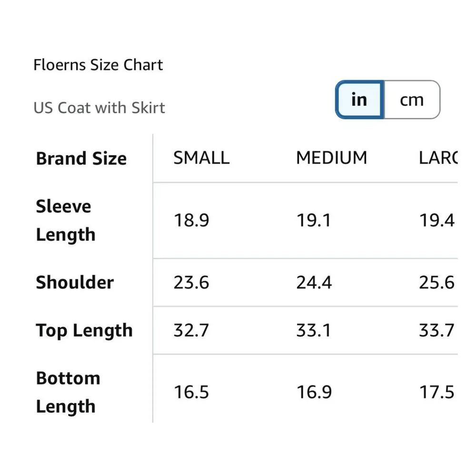Select the Bottom Length row label
This screenshot has height=476, width=476.
pos(68,392)
